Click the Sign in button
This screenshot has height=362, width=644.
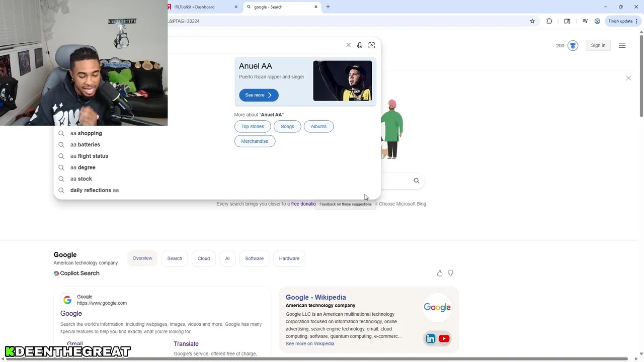tap(598, 45)
